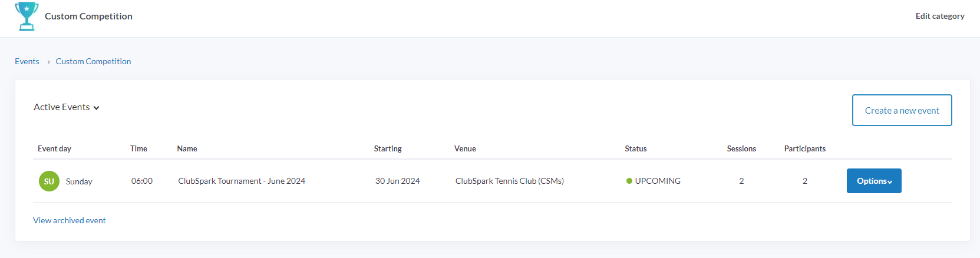Select the ClubSpark Tournament - June 2024 event name
This screenshot has height=258, width=980.
242,181
